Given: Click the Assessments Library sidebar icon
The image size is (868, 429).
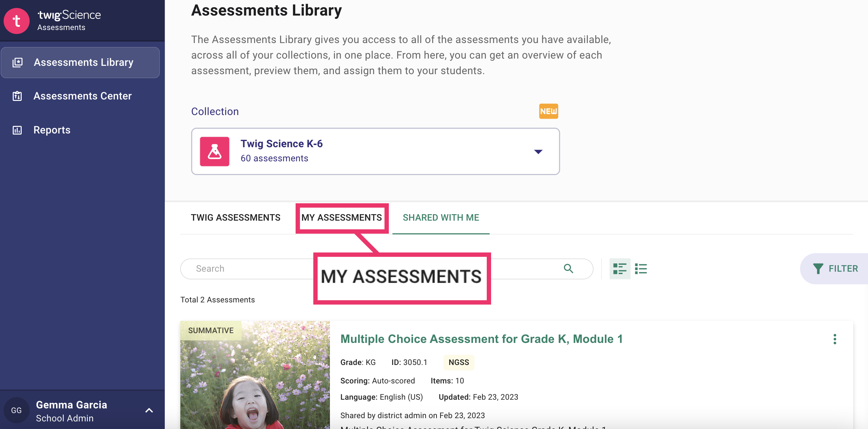Looking at the screenshot, I should [17, 63].
